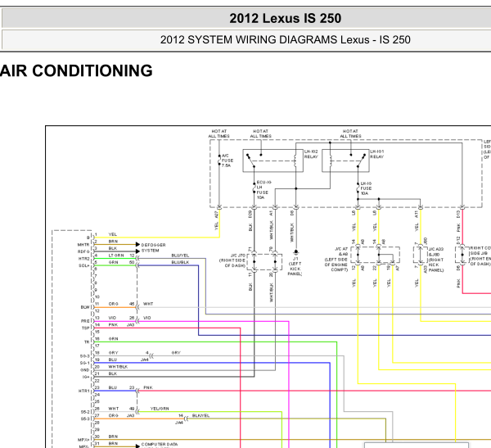Screen dimensions: 491x448
Task: Select the "YEL/GRN" wire color label
Action: click(x=160, y=409)
